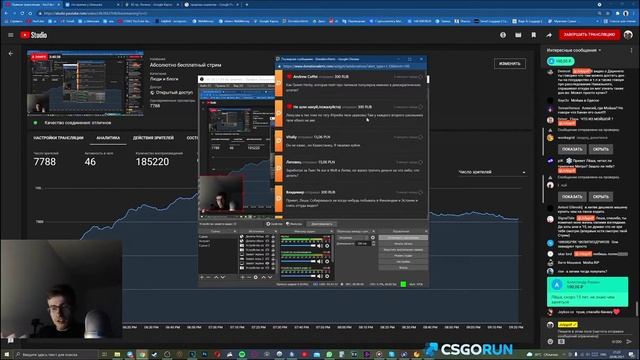Click the alert icon in the Studio header

(503, 35)
